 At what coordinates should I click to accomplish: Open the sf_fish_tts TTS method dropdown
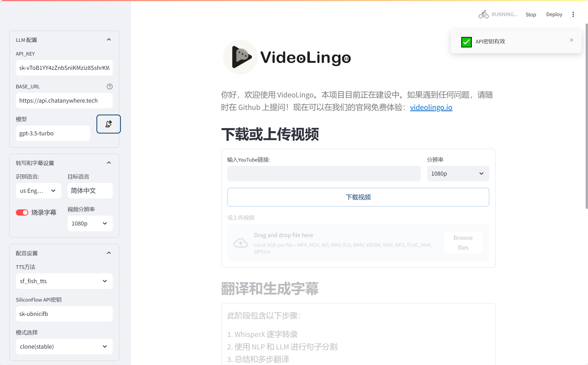pyautogui.click(x=64, y=281)
